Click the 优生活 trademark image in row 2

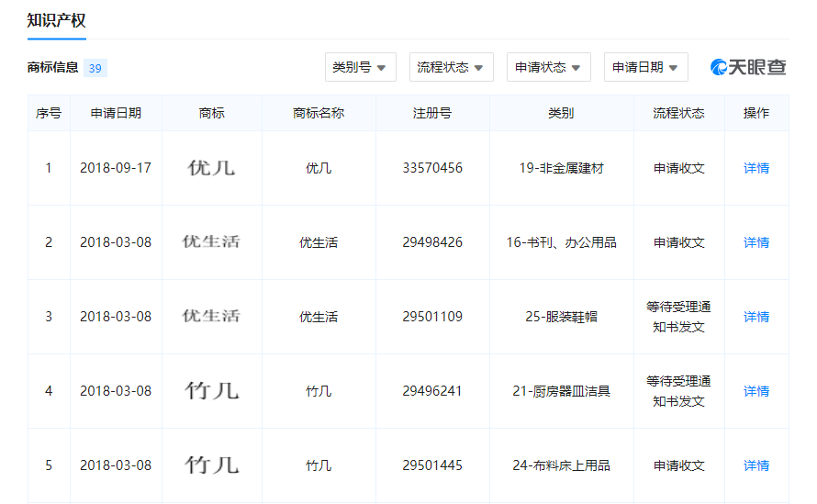click(x=211, y=241)
